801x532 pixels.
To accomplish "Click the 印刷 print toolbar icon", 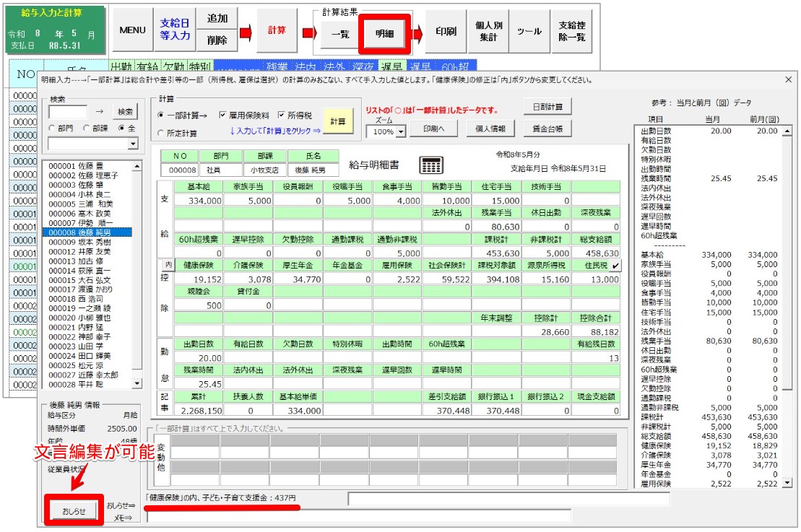I will [446, 31].
